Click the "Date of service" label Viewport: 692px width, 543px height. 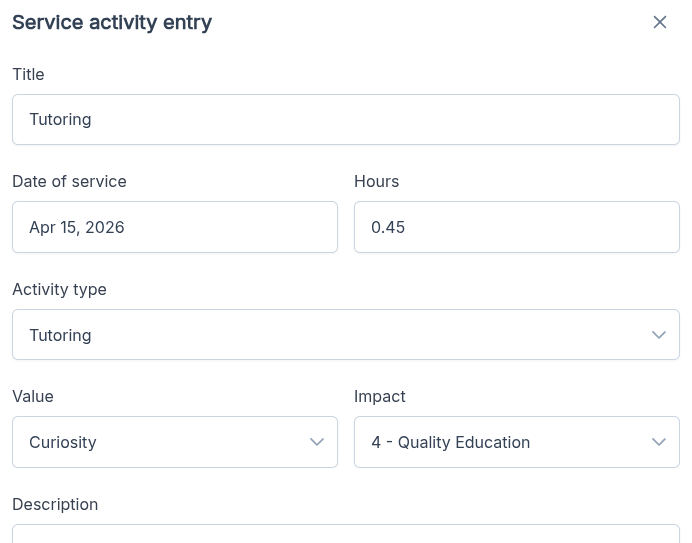[x=69, y=181]
